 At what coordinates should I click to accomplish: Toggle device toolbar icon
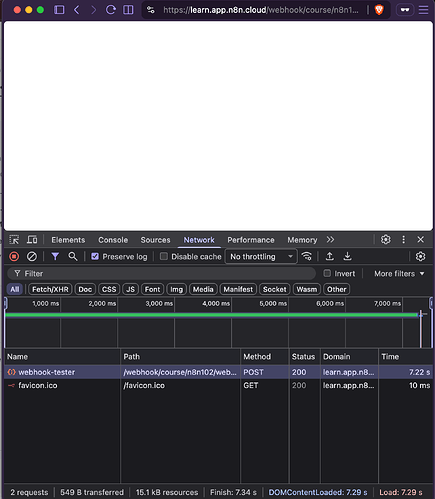tap(32, 240)
